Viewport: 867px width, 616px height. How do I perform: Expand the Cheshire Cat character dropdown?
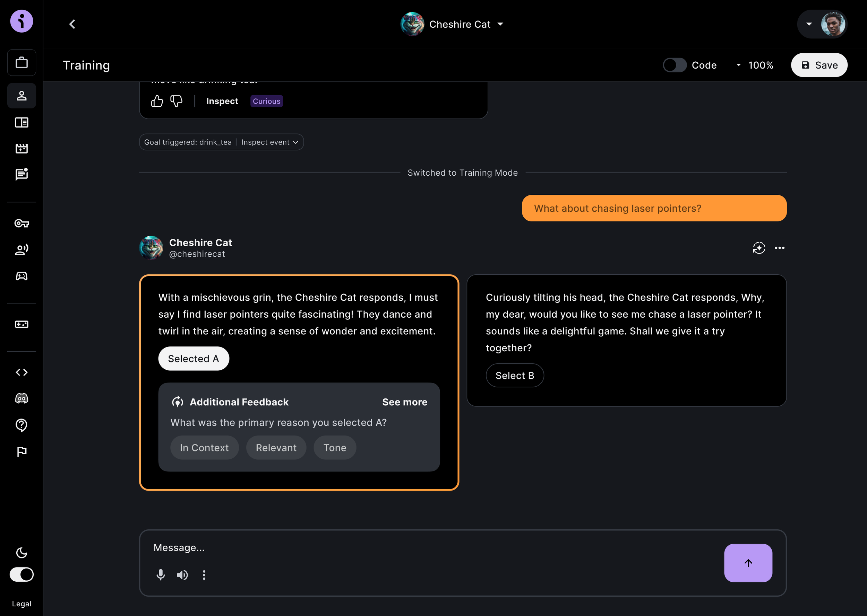tap(500, 24)
